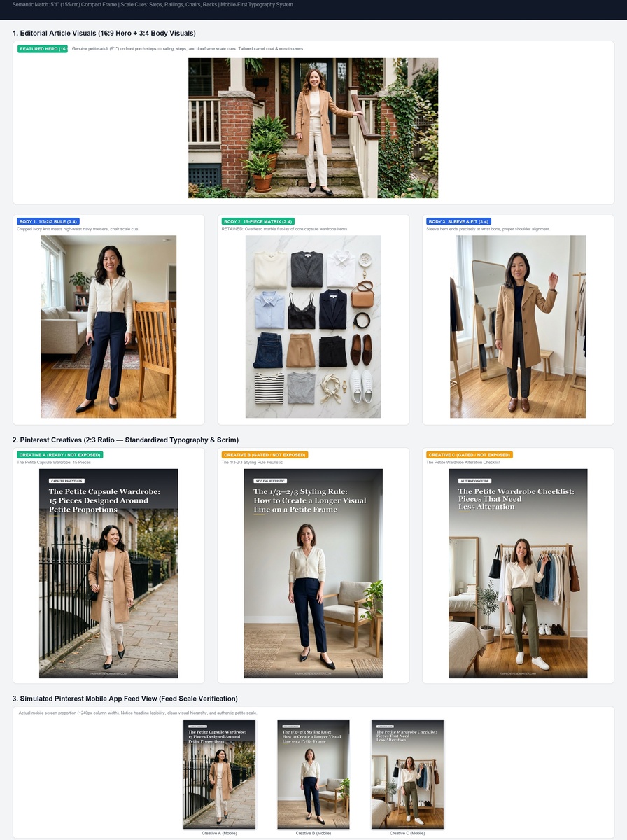Click the small caption beneath the Creative A badge
The image size is (627, 840).
click(54, 463)
